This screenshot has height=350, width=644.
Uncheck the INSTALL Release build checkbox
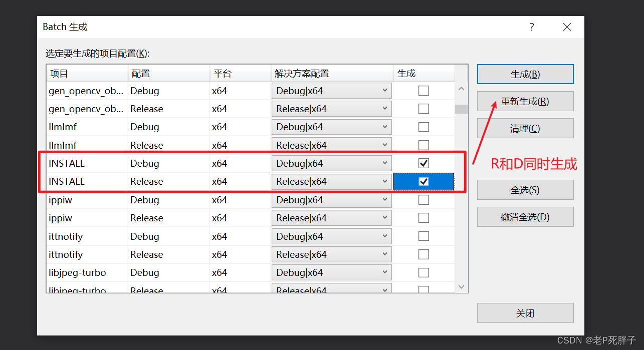(x=423, y=181)
